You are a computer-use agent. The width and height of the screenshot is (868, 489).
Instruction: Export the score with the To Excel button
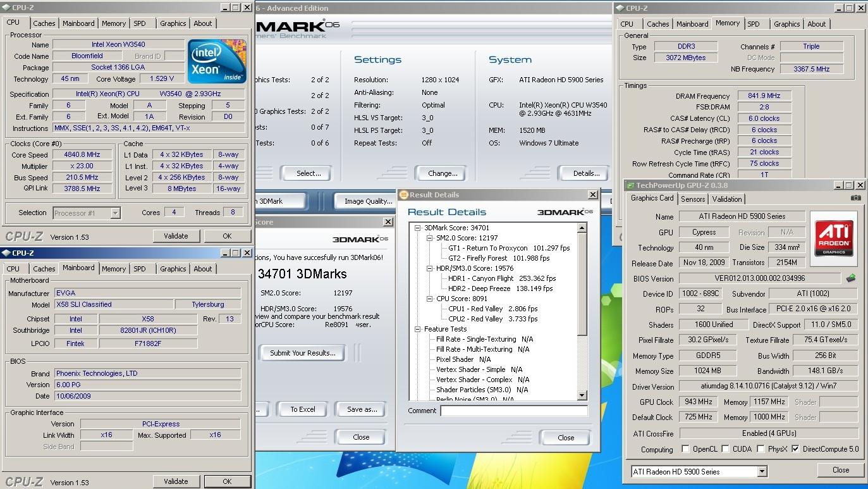tap(303, 409)
